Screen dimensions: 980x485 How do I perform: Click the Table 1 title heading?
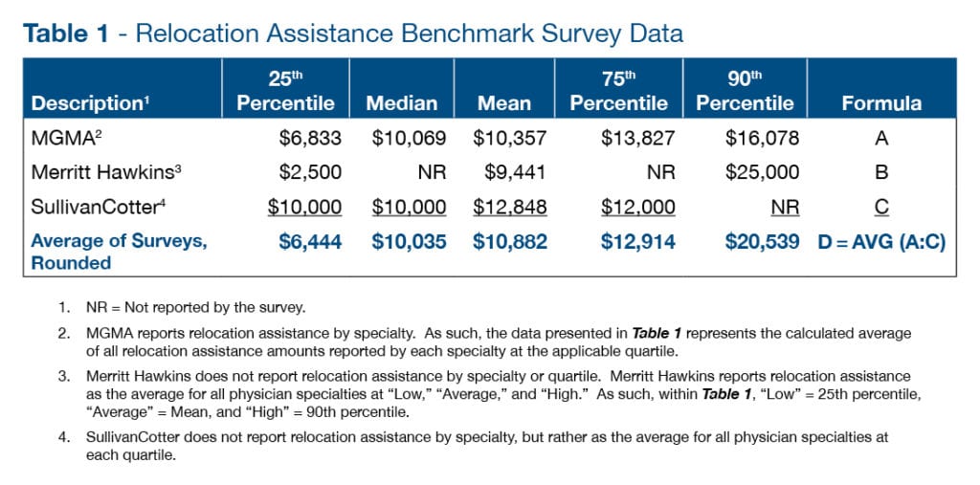pyautogui.click(x=353, y=33)
